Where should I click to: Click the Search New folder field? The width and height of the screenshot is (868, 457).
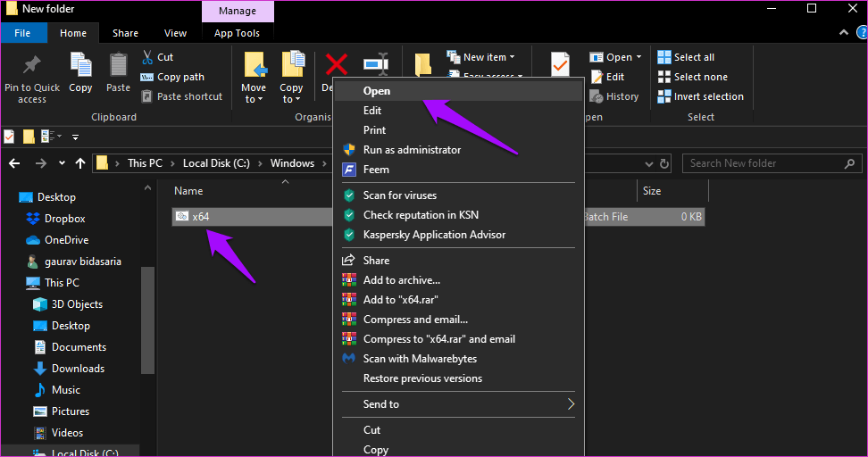click(x=772, y=163)
